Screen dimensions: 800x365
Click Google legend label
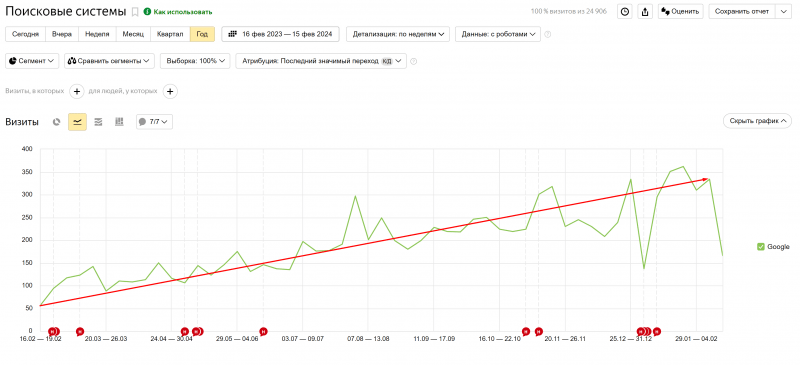tap(778, 247)
